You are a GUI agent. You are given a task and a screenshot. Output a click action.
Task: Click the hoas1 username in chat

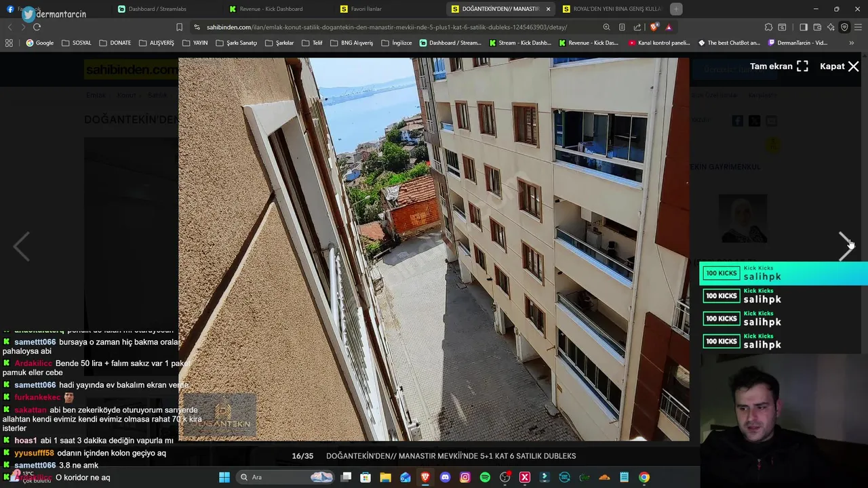point(26,441)
